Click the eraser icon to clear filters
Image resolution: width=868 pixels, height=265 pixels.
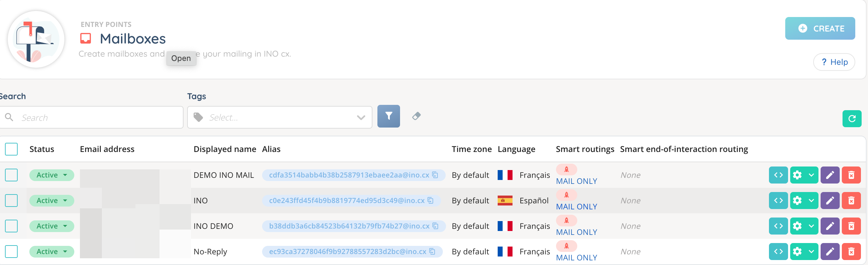416,116
